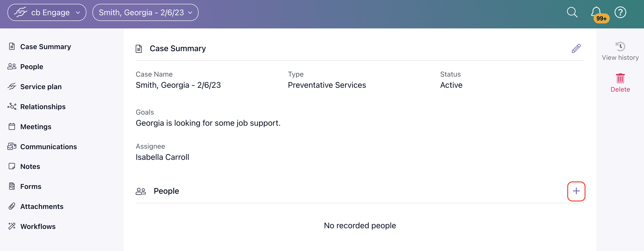Navigate to Relationships in sidebar
This screenshot has width=644, height=251.
click(x=43, y=107)
